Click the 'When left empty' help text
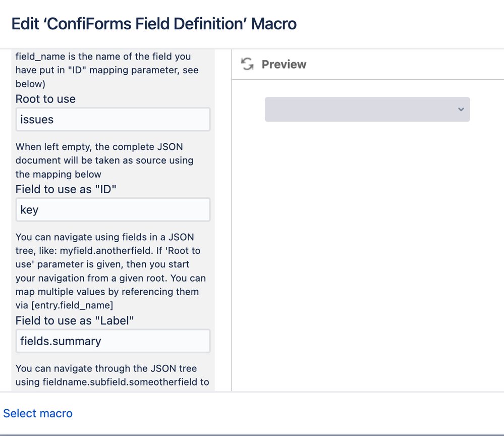 (x=104, y=160)
